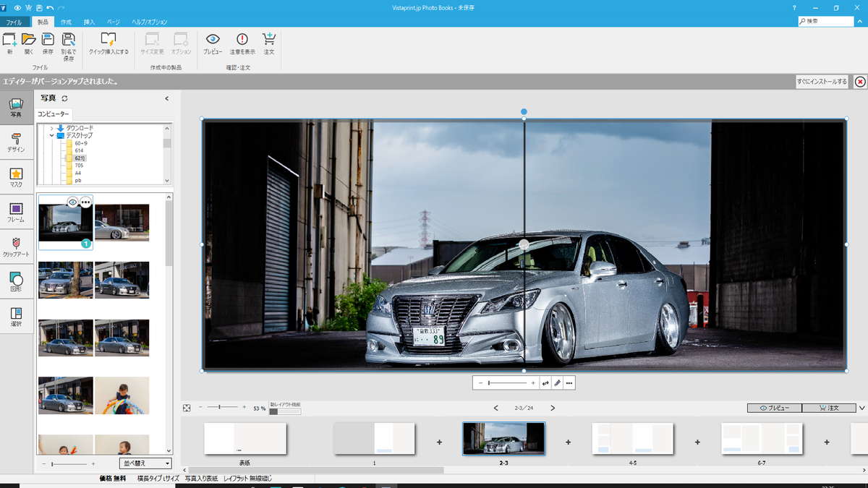Image resolution: width=868 pixels, height=488 pixels.
Task: Select the page 1 thumbnail
Action: [x=375, y=438]
